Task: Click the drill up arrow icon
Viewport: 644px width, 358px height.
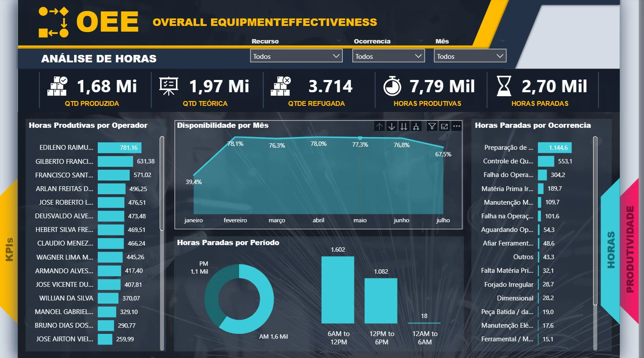Action: 379,127
